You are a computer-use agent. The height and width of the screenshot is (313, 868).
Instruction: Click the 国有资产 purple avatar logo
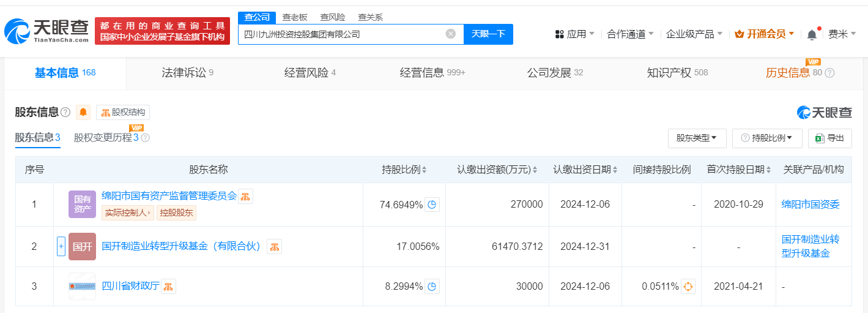[x=82, y=204]
